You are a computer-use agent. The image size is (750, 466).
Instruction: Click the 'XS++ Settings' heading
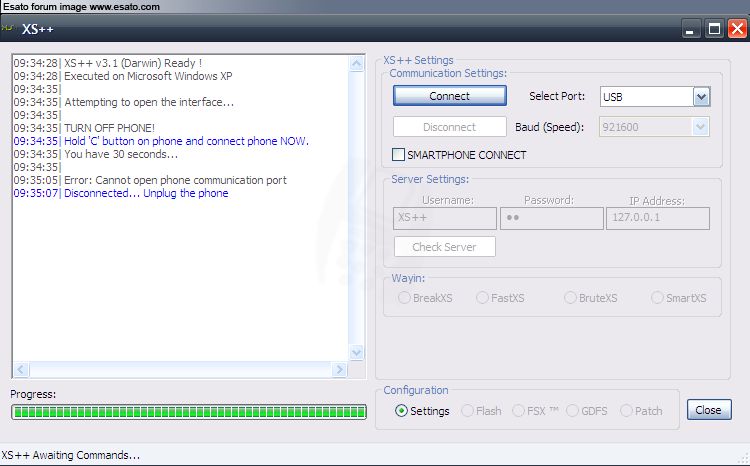pyautogui.click(x=419, y=60)
